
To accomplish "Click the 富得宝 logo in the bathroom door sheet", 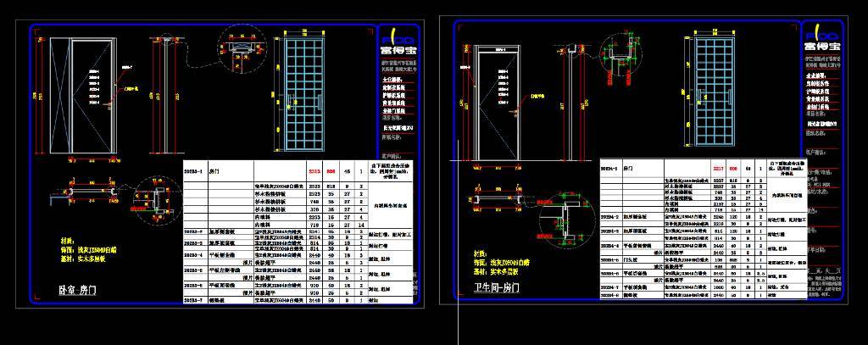I will (821, 39).
